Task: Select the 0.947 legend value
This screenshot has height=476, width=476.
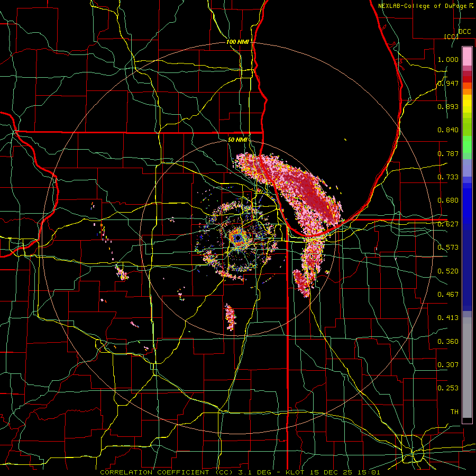Action: (x=448, y=83)
